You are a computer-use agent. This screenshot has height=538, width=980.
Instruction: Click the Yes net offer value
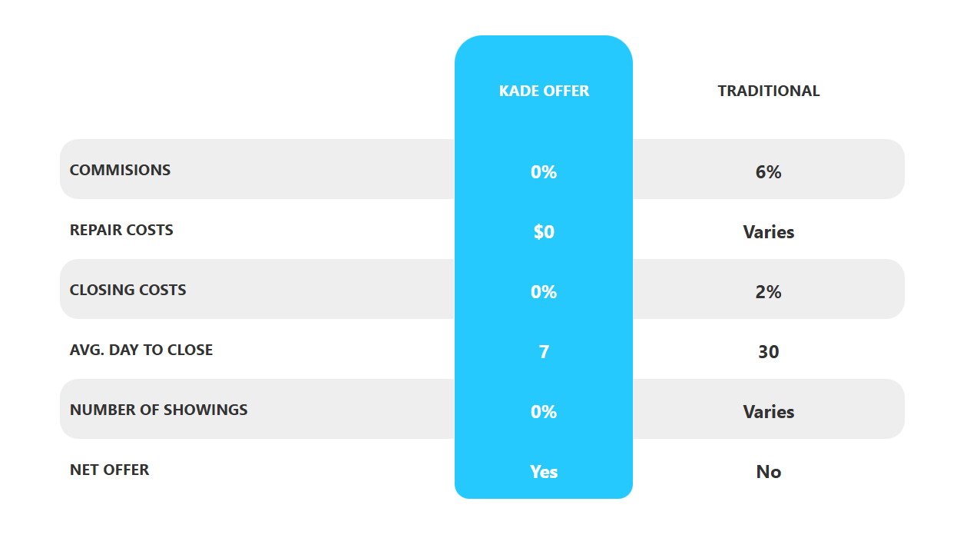point(544,472)
